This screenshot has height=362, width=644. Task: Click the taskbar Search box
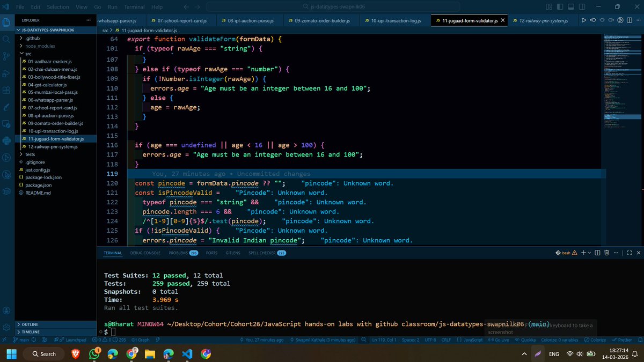[43, 353]
